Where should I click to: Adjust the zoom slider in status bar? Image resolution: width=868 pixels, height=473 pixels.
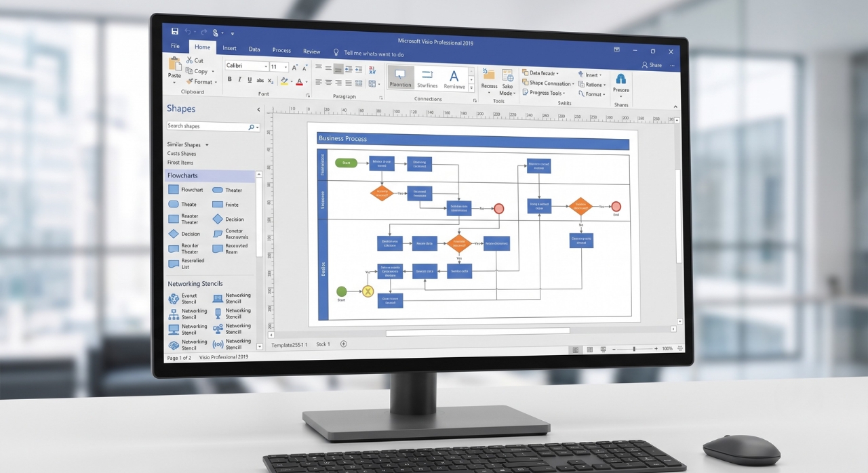pos(635,349)
